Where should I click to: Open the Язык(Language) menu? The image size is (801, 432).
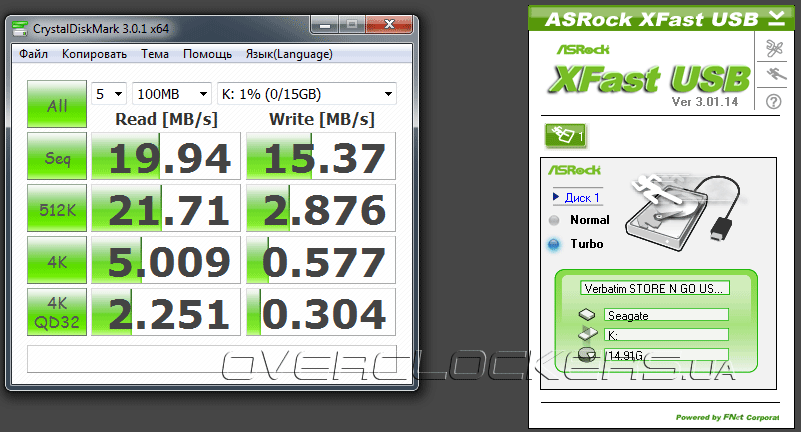[289, 54]
